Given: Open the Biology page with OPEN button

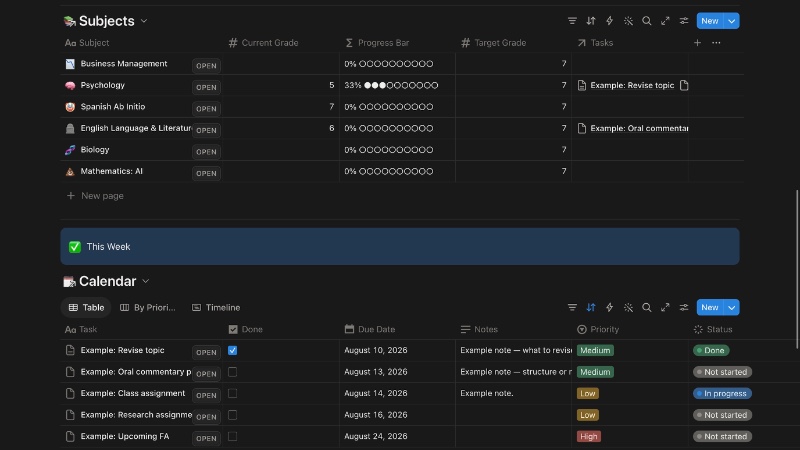Looking at the screenshot, I should (x=206, y=152).
